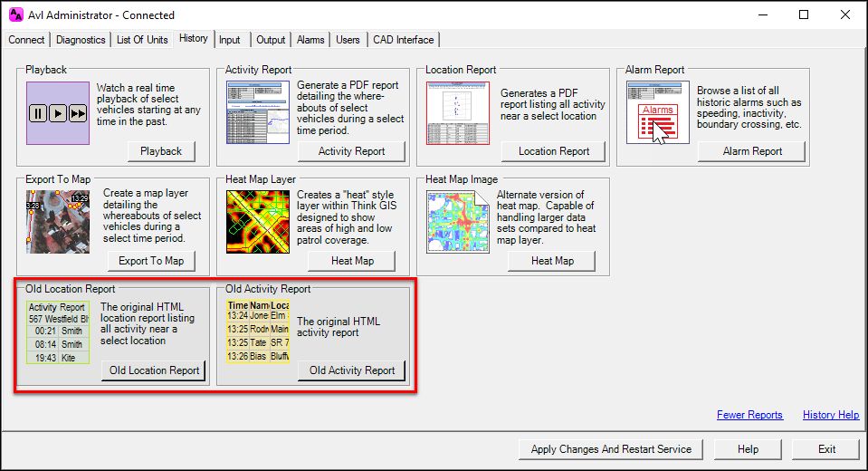Click the Old Activity Report table icon
This screenshot has height=471, width=868.
point(257,332)
